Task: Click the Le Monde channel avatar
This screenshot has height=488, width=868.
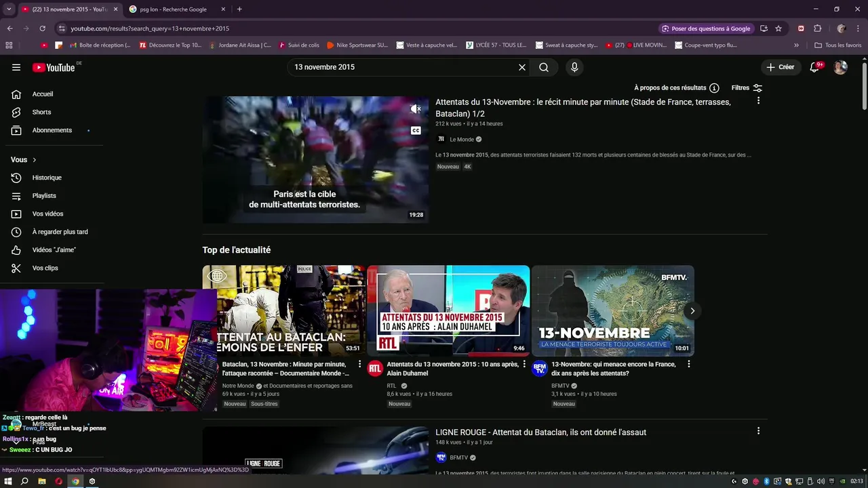Action: pyautogui.click(x=441, y=139)
